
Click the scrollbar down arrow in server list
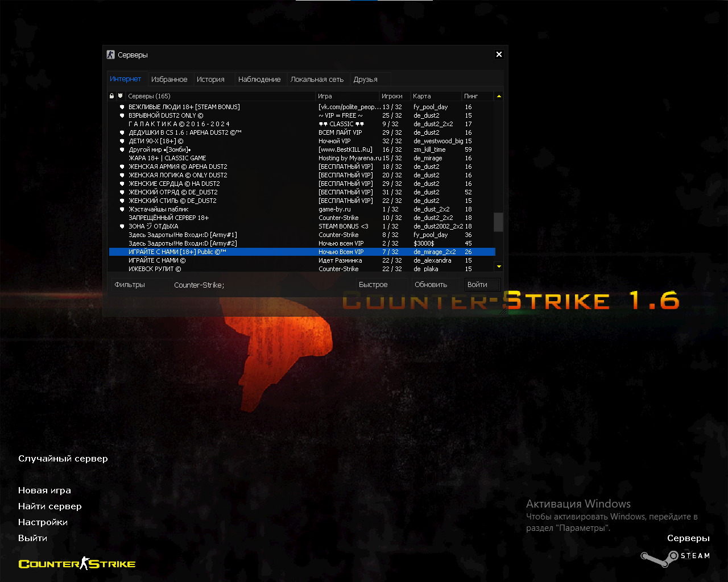click(x=499, y=266)
